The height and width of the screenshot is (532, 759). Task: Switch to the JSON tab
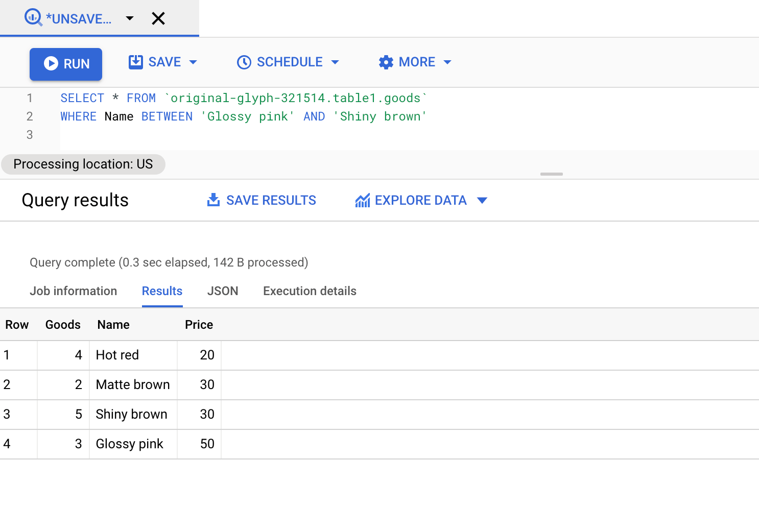click(x=223, y=291)
